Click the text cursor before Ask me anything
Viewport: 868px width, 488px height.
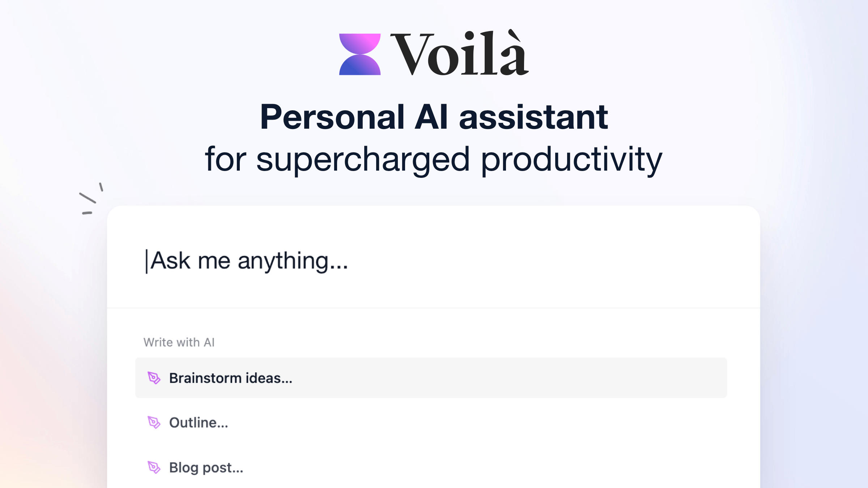point(146,261)
